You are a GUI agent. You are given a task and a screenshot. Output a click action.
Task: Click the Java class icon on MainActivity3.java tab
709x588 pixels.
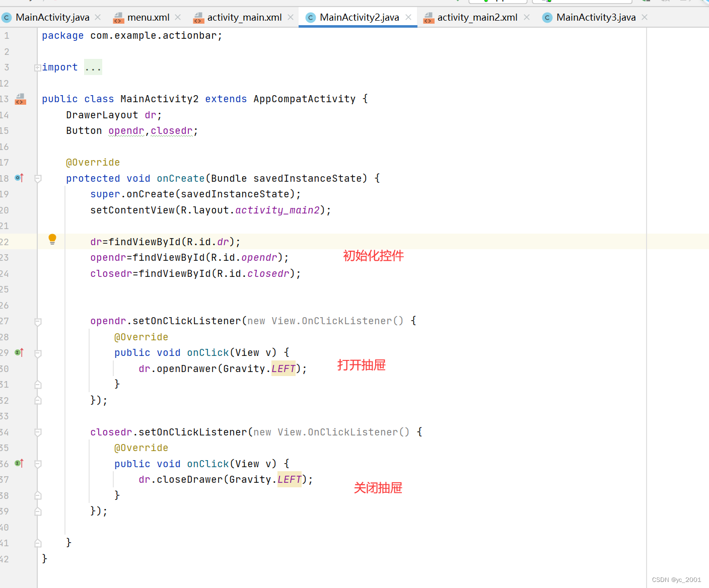(x=547, y=17)
